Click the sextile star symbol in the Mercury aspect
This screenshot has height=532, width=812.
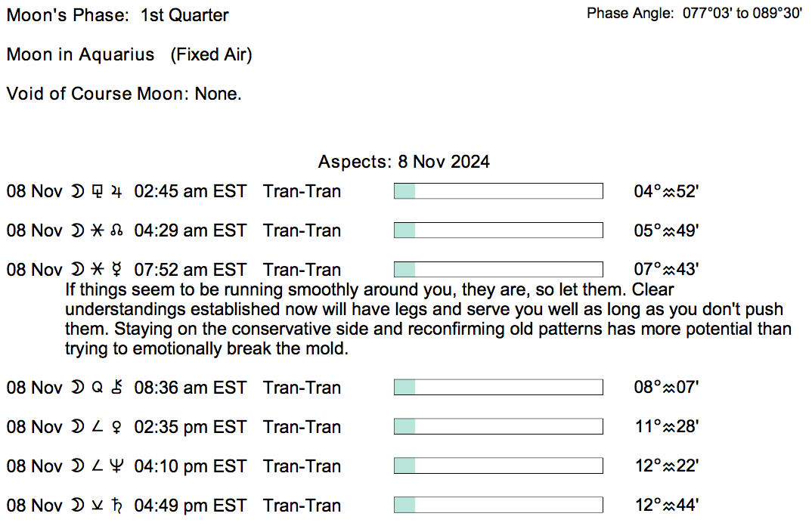96,270
